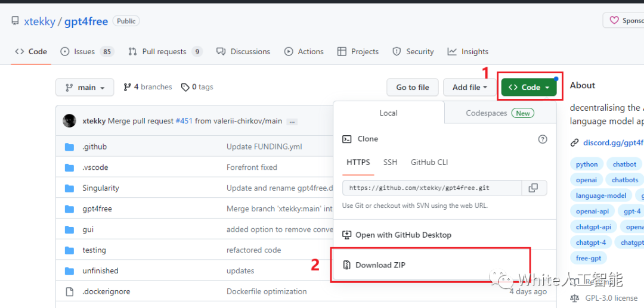Screen dimensions: 644x308
Task: Click the ellipsis icon after commit message
Action: 292,122
